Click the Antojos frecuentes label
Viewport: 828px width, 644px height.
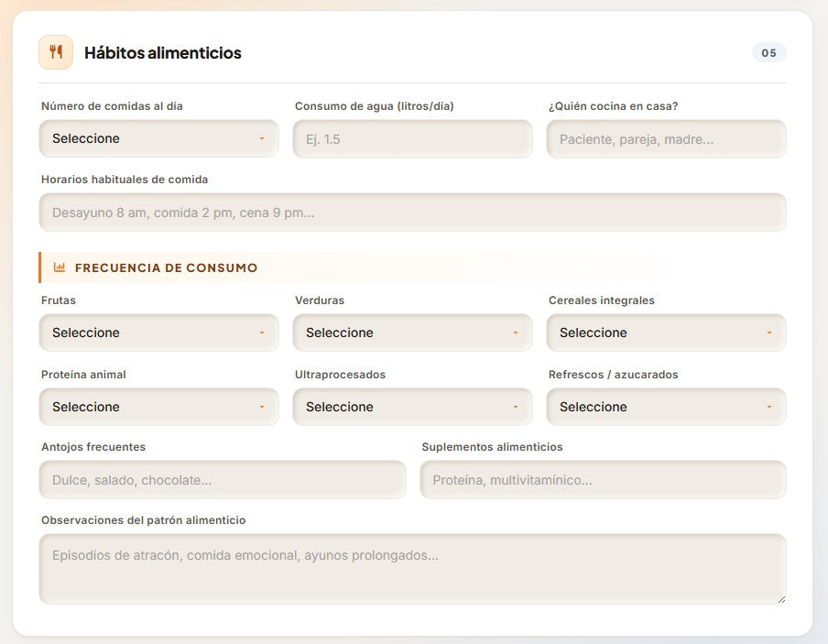click(x=93, y=446)
